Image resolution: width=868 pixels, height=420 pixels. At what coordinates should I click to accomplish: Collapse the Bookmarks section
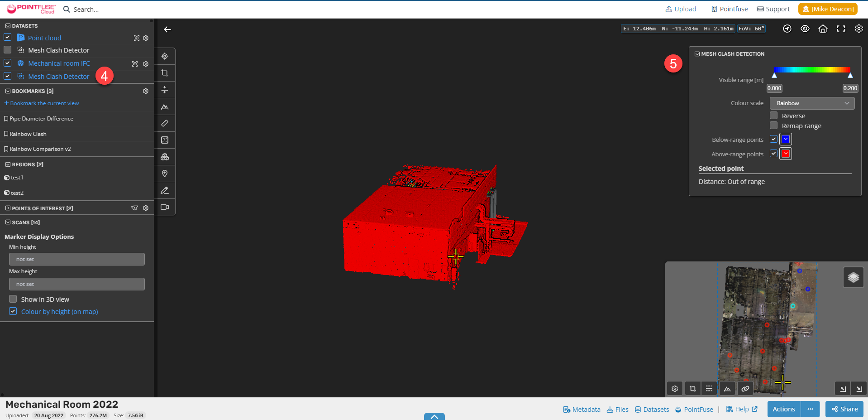tap(8, 91)
